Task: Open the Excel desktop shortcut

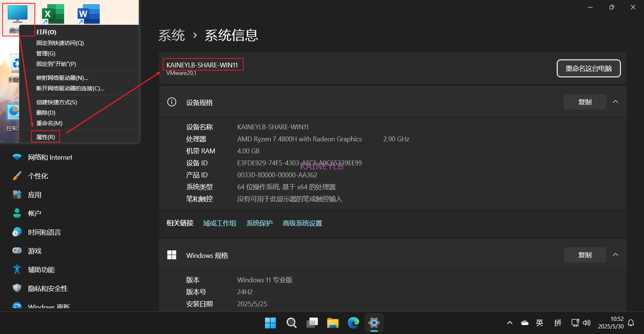Action: 53,14
